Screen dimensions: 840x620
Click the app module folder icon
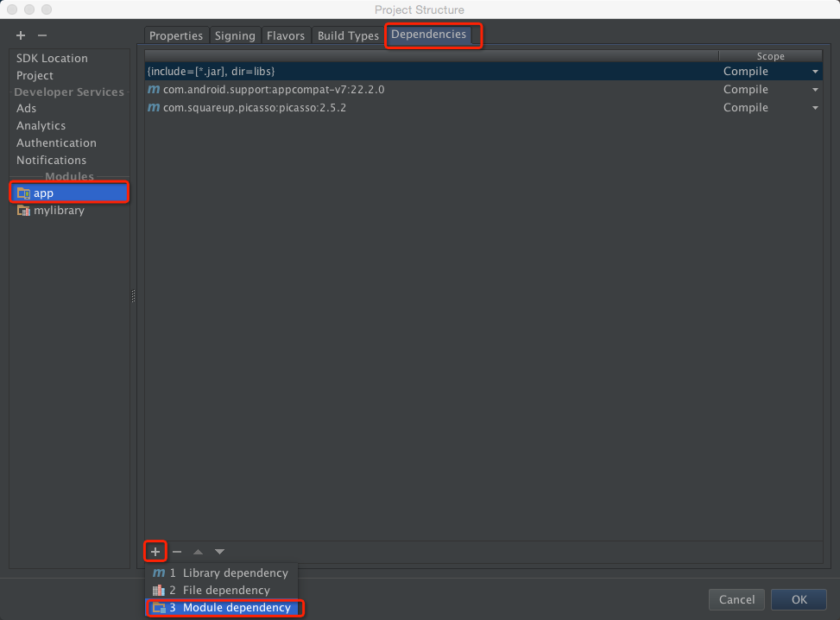click(23, 193)
